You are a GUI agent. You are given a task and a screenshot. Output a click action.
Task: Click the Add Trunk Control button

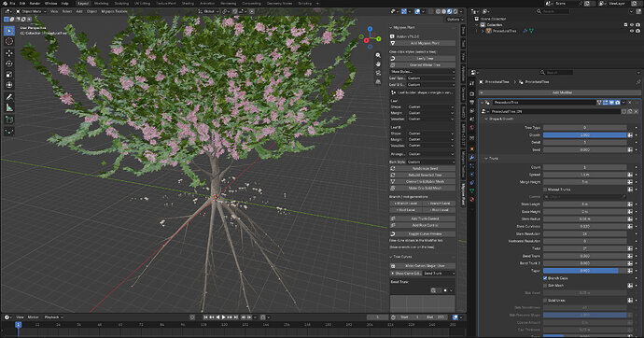(x=422, y=218)
